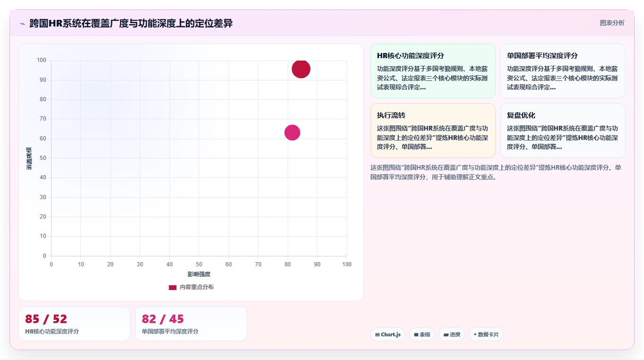This screenshot has height=360, width=644.
Task: Select the 数据卡片 tag chip
Action: (486, 334)
